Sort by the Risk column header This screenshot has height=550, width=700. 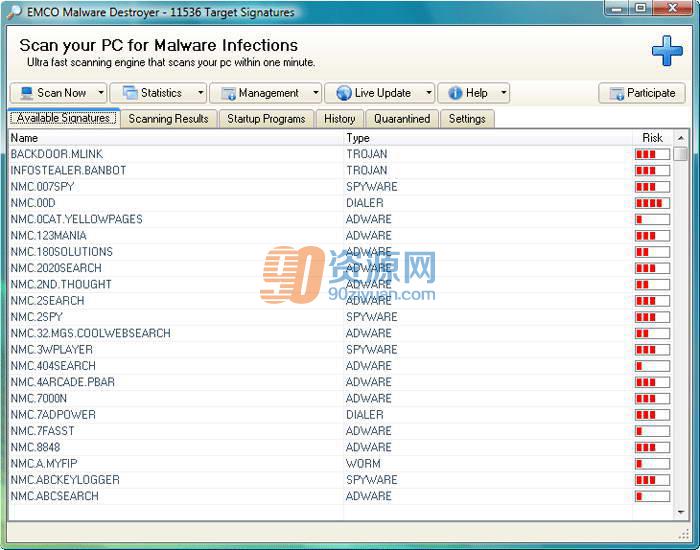click(x=652, y=138)
